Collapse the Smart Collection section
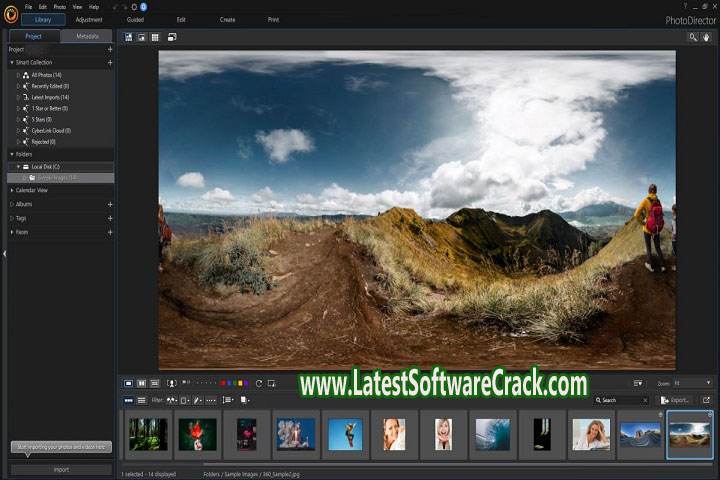 (12, 62)
